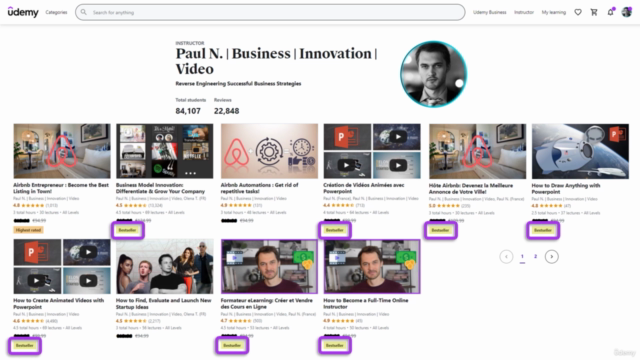
Task: Open Hôte Airbnb course thumbnail
Action: pos(478,151)
